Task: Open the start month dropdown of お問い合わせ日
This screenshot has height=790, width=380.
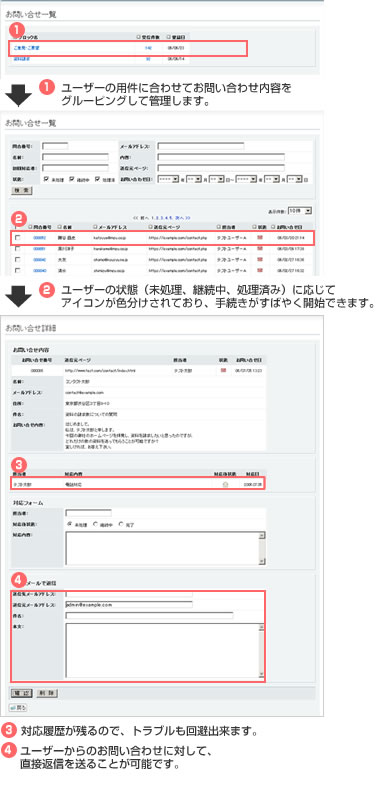Action: click(195, 179)
